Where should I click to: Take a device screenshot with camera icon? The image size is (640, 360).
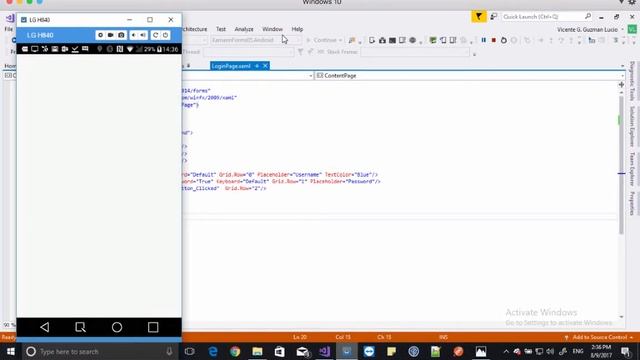(x=121, y=35)
